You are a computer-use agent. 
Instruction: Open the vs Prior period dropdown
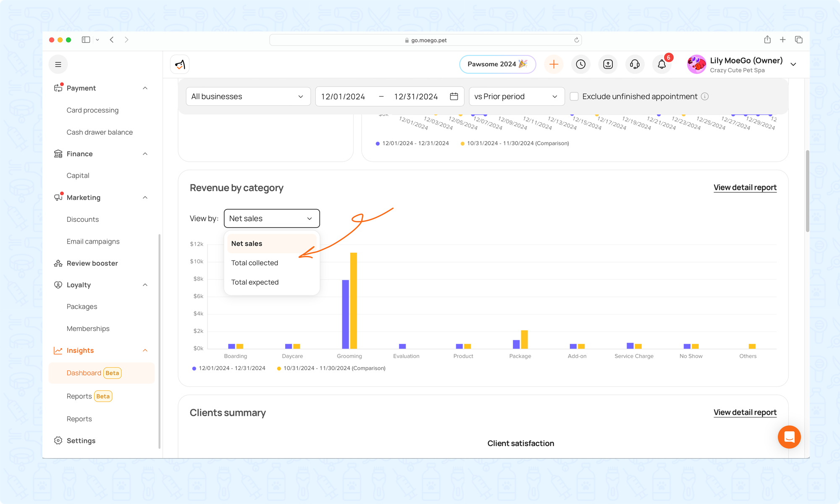[x=516, y=97]
